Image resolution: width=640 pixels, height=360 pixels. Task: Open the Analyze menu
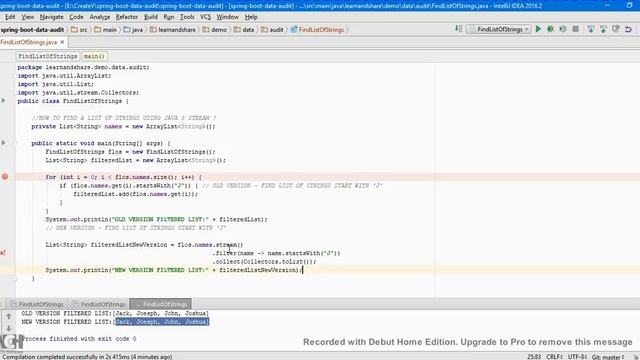pyautogui.click(x=100, y=17)
